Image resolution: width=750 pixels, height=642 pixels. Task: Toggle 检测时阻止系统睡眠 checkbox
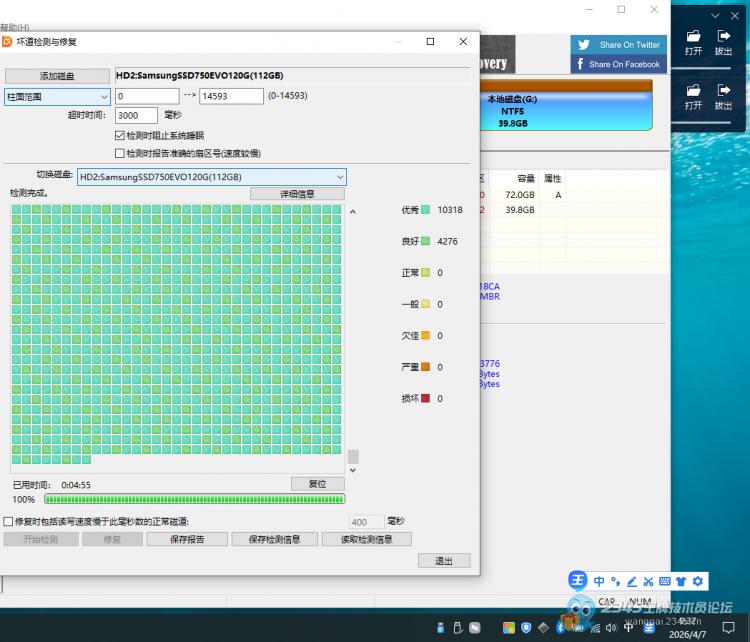121,135
